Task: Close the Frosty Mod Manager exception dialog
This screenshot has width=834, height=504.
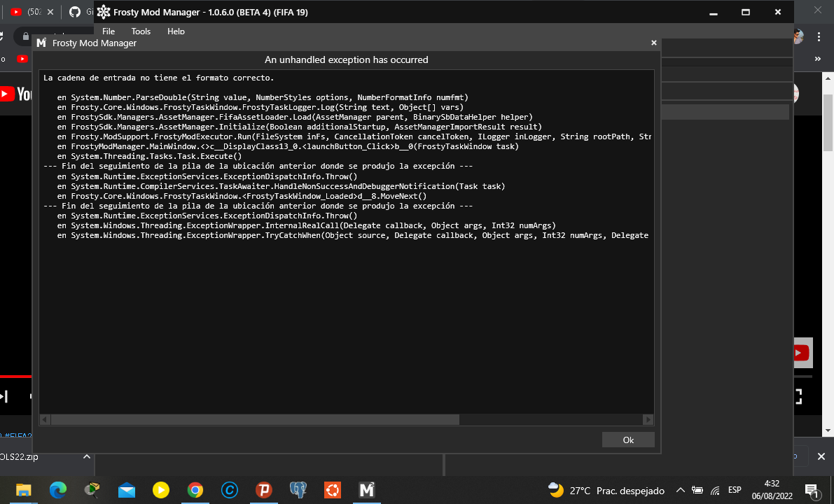Action: tap(654, 43)
